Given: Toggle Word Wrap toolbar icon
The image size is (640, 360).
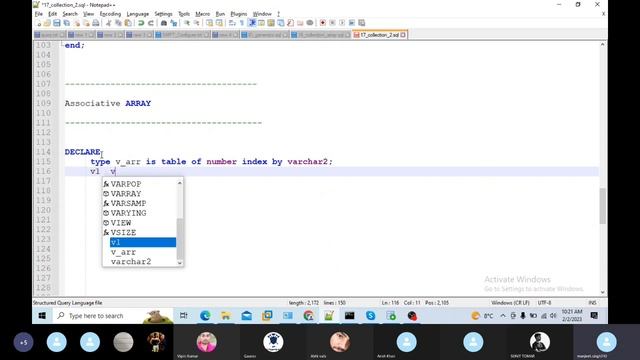Looking at the screenshot, I should point(232,23).
